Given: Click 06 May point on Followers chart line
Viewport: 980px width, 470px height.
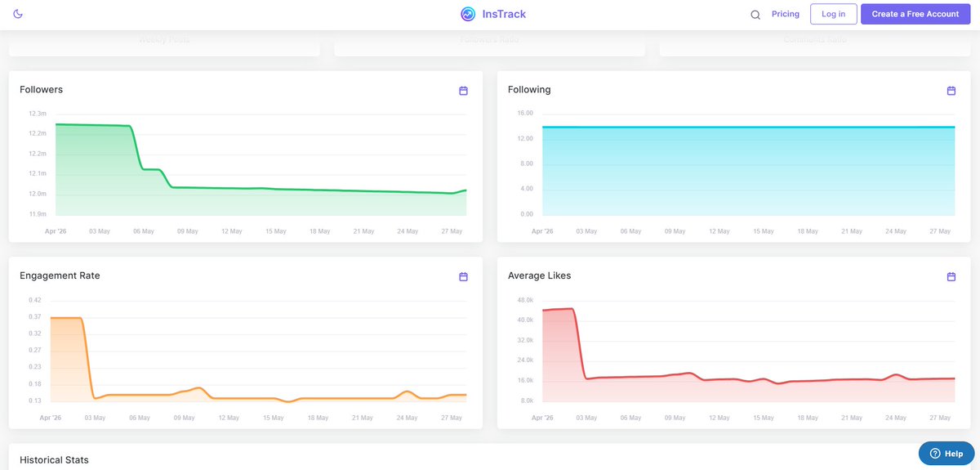Looking at the screenshot, I should (144, 169).
